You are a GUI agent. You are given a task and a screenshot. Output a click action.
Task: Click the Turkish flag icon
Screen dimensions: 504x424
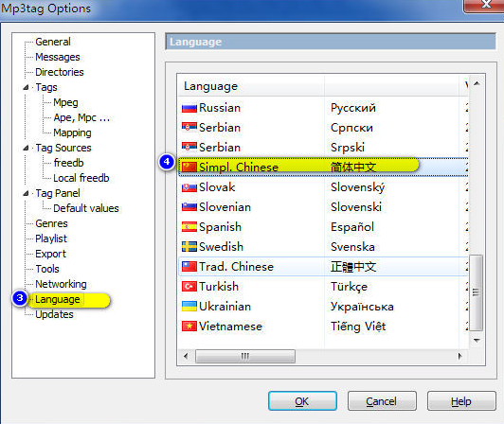pos(189,287)
